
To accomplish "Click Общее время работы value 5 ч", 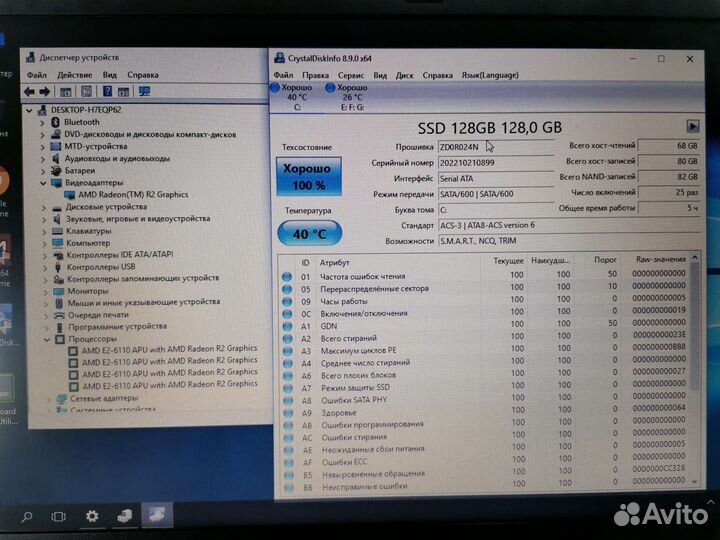I will pyautogui.click(x=669, y=208).
